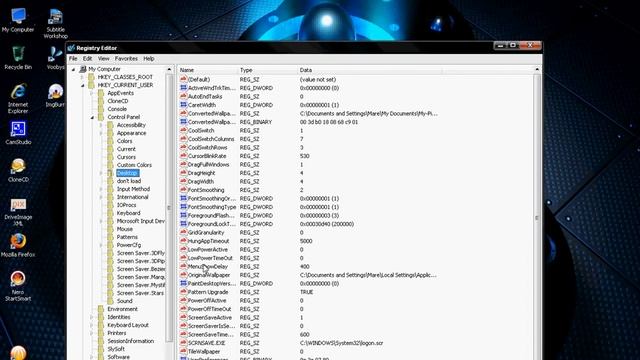Sort values by Name column header
Screen dimensions: 640x360
(x=207, y=70)
